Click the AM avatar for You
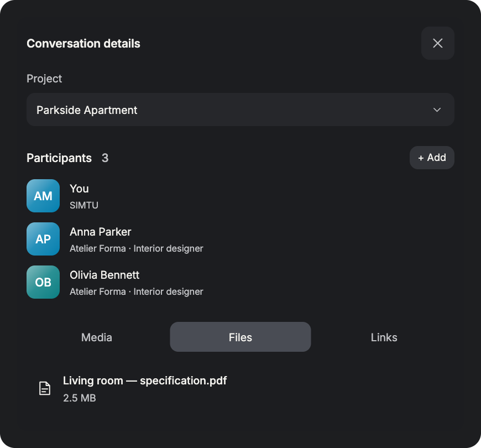 pyautogui.click(x=43, y=196)
